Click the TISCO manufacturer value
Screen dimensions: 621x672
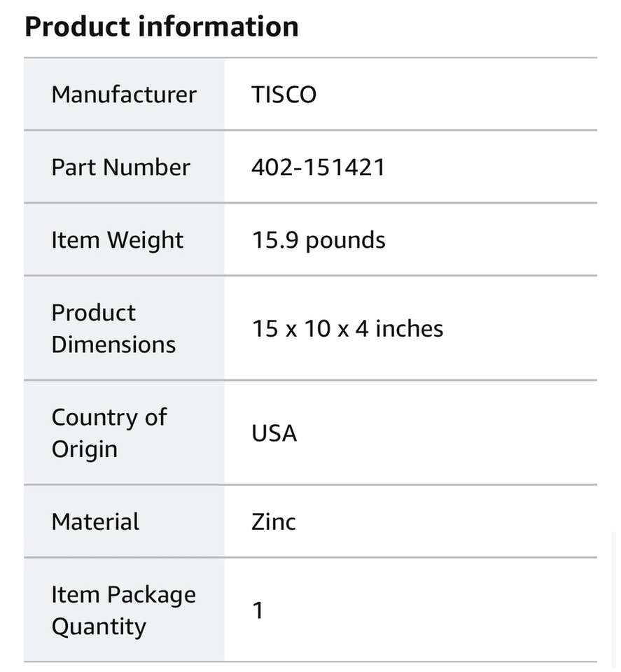pos(284,94)
